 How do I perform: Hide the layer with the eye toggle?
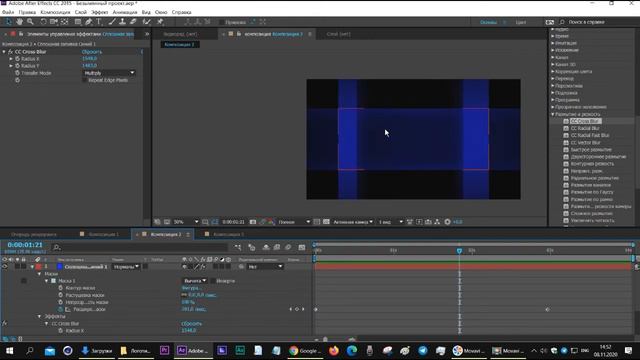[5, 267]
